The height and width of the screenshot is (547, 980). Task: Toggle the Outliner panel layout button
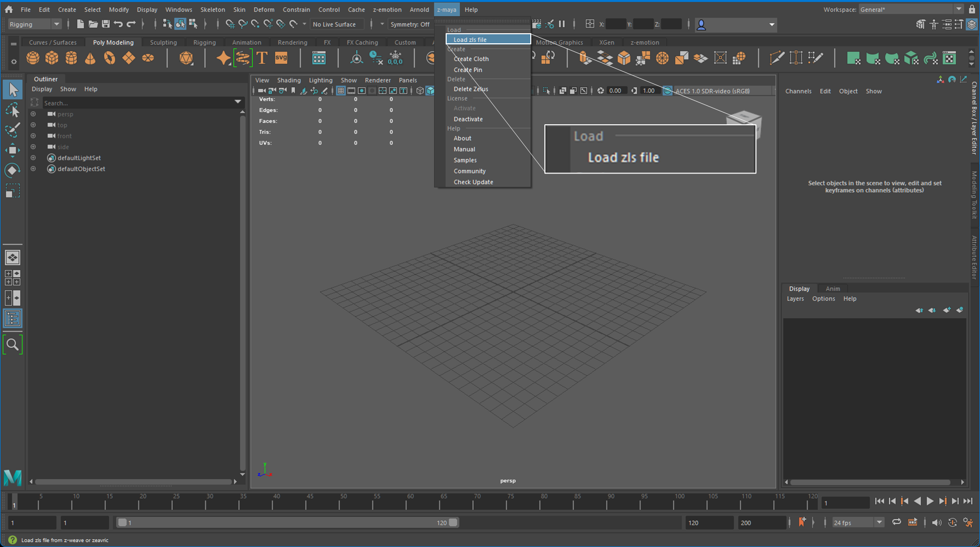click(x=13, y=319)
